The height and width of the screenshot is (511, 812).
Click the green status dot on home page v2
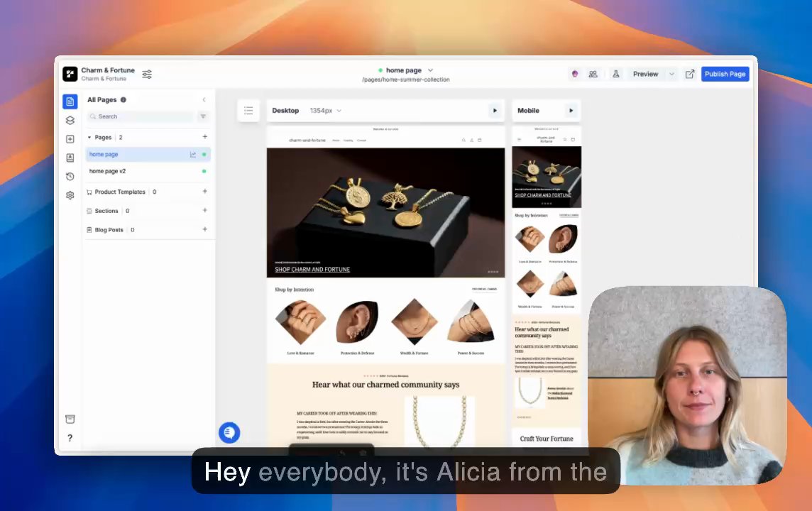coord(204,171)
